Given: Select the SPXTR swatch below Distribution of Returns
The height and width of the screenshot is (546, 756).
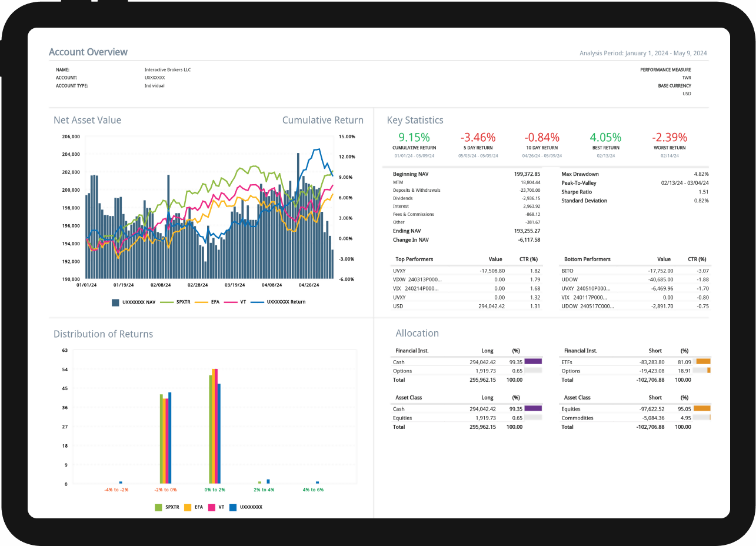Looking at the screenshot, I should [159, 507].
